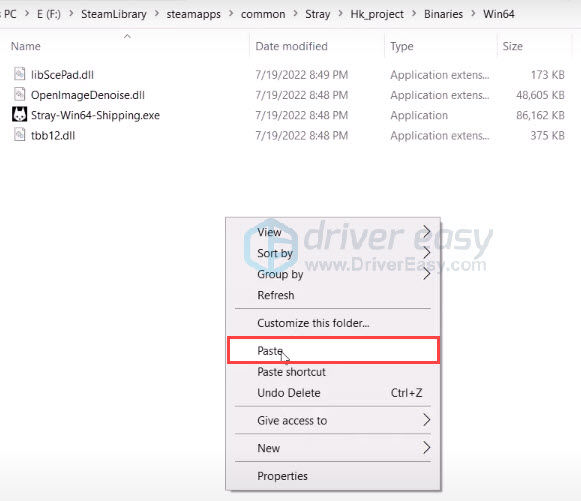
Task: Choose Refresh in context menu
Action: tap(333, 295)
